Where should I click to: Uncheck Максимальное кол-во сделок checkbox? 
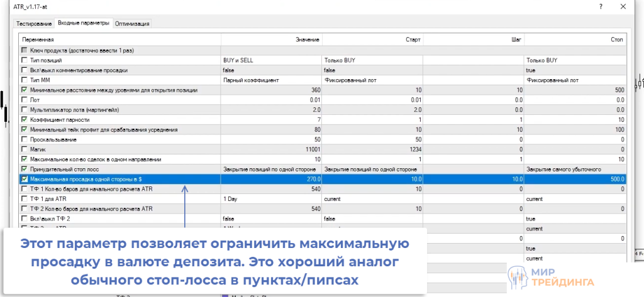pos(25,159)
